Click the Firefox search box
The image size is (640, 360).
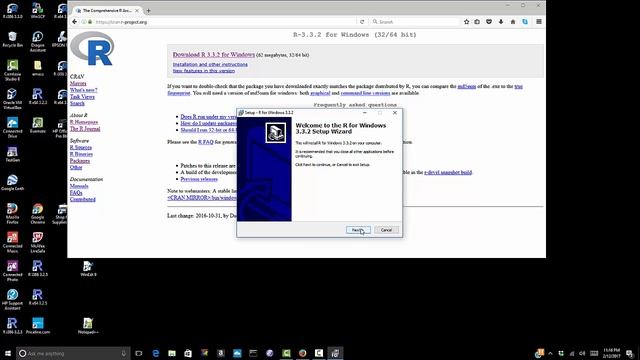(x=414, y=22)
